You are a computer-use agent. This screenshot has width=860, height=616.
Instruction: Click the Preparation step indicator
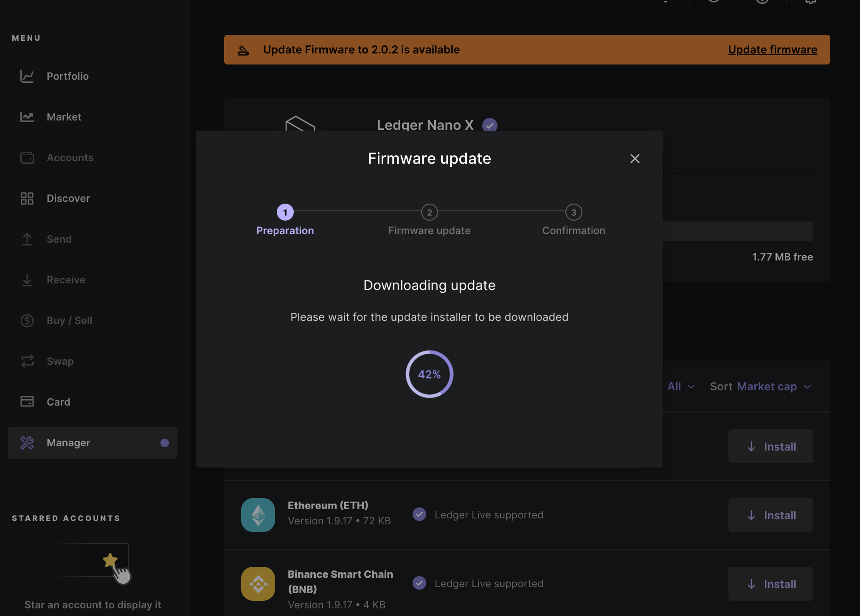tap(285, 212)
